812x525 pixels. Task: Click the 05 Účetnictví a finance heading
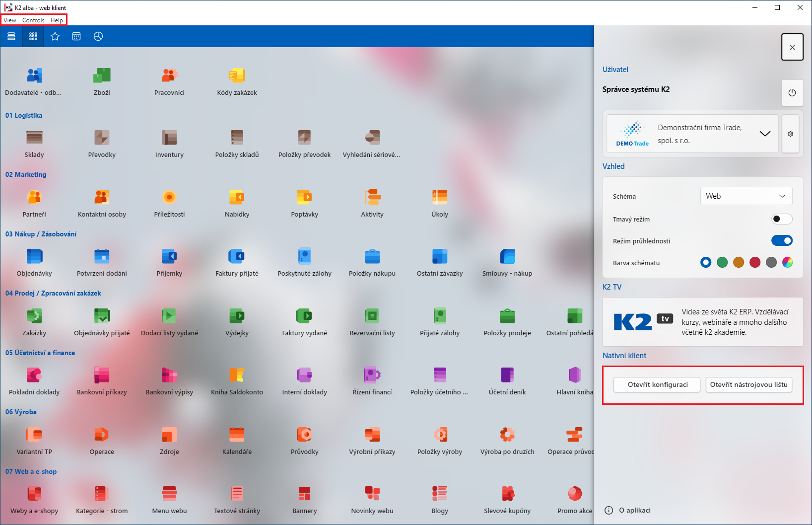pyautogui.click(x=40, y=353)
